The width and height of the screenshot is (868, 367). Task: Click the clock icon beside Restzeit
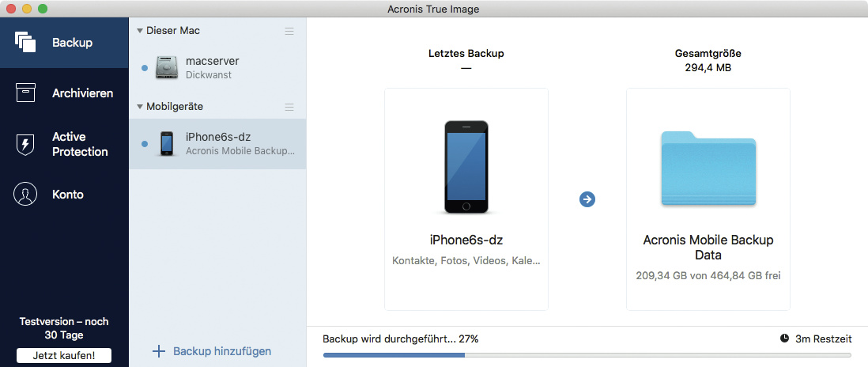tap(784, 339)
